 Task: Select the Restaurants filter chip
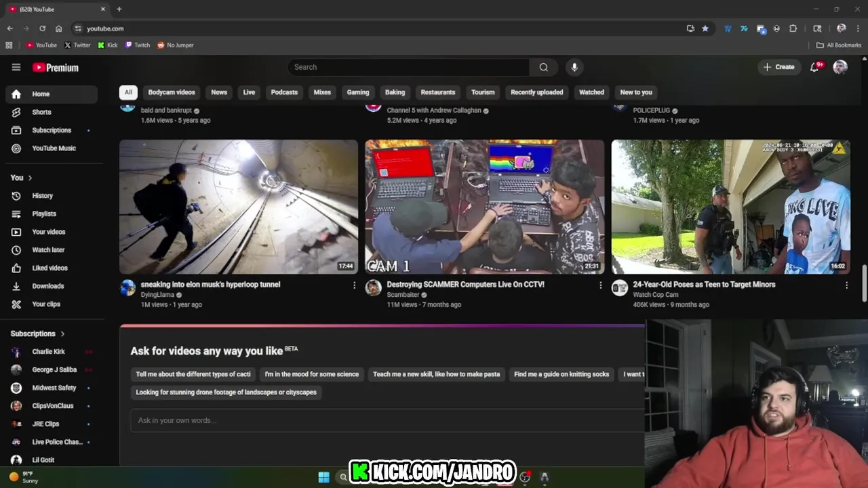[438, 92]
